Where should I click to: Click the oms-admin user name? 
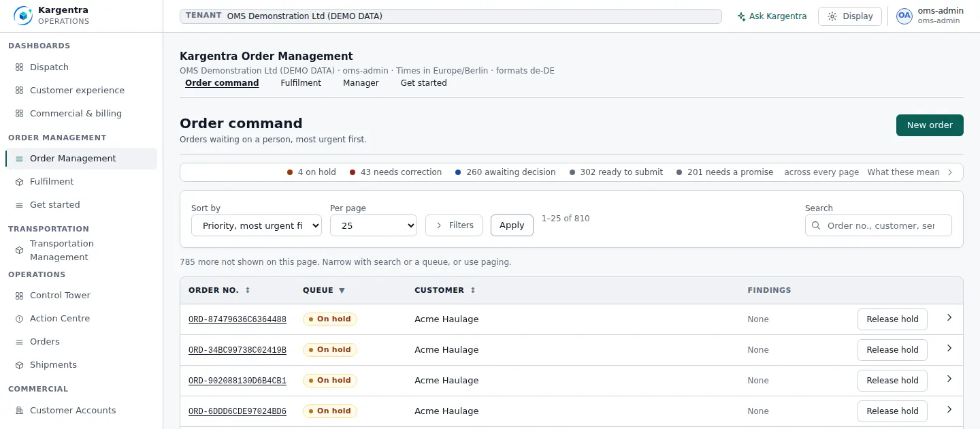tap(941, 11)
